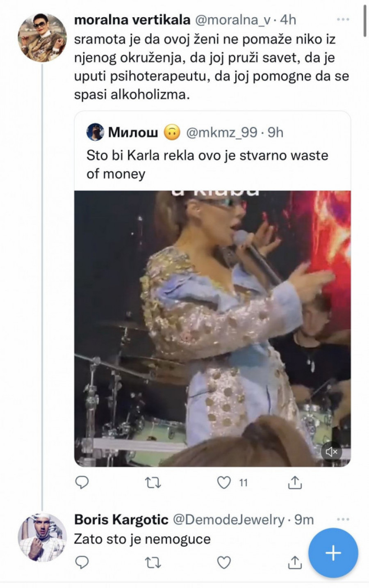369x588 pixels.
Task: Compose a new tweet with plus button
Action: tap(333, 553)
